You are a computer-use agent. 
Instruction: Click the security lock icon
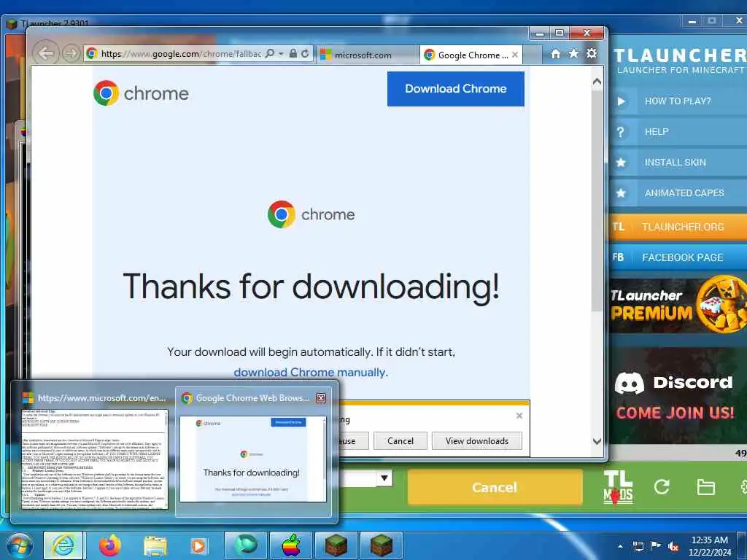pos(293,53)
